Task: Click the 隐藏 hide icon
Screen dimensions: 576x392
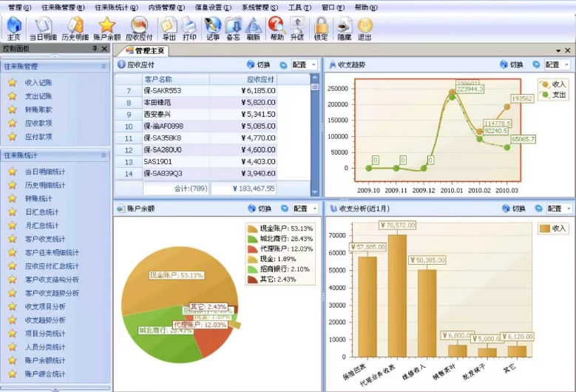Action: point(345,28)
